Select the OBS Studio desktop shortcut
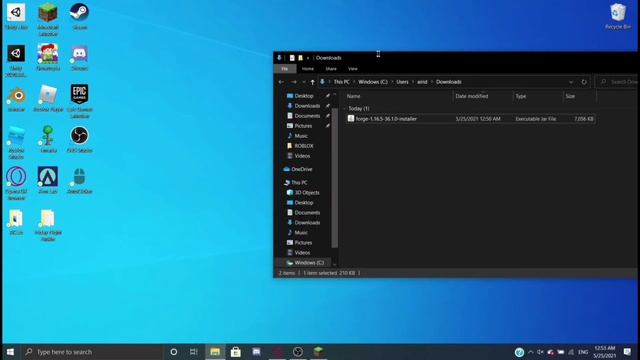 click(x=79, y=139)
